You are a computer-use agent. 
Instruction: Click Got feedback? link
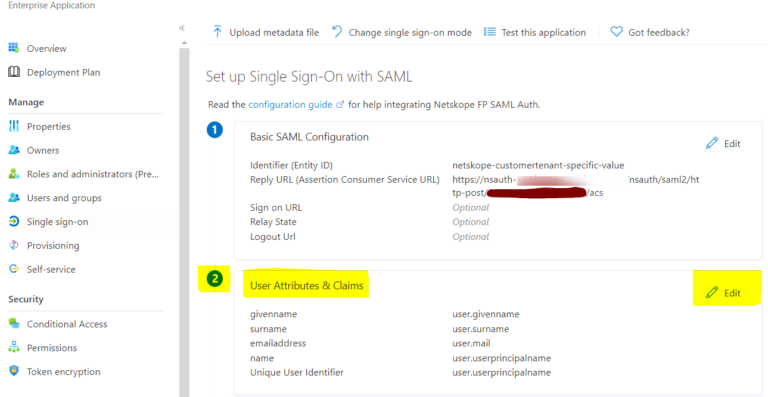[x=659, y=32]
